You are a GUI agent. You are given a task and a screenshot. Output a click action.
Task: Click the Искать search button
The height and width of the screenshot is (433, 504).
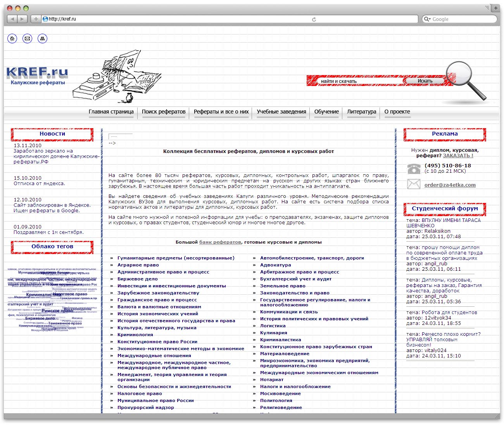pyautogui.click(x=425, y=81)
